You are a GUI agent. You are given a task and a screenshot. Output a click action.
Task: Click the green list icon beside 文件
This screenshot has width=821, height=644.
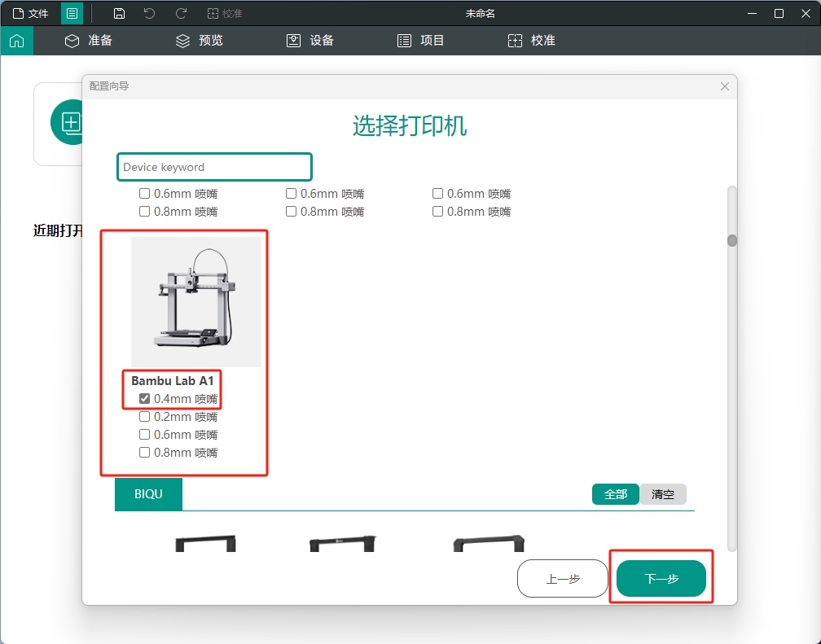72,13
